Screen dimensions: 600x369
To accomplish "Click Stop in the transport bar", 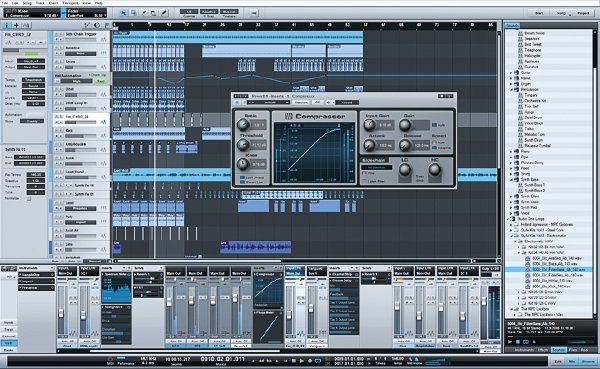I will point(294,361).
